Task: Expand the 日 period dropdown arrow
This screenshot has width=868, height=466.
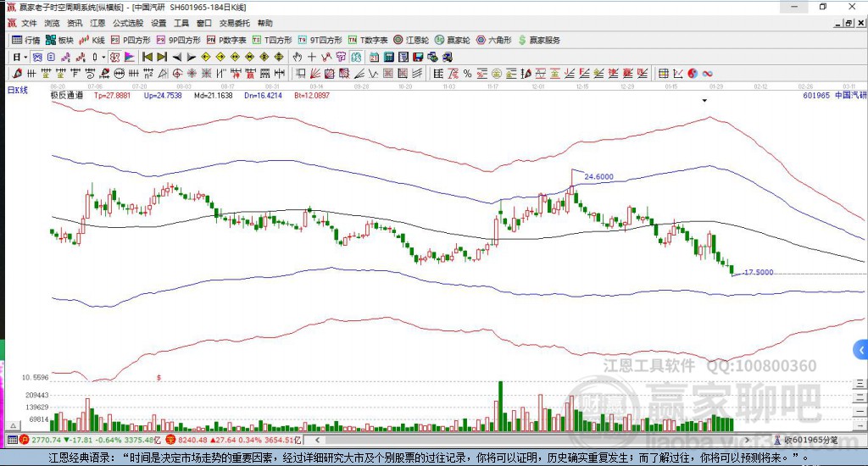Action: coord(26,57)
